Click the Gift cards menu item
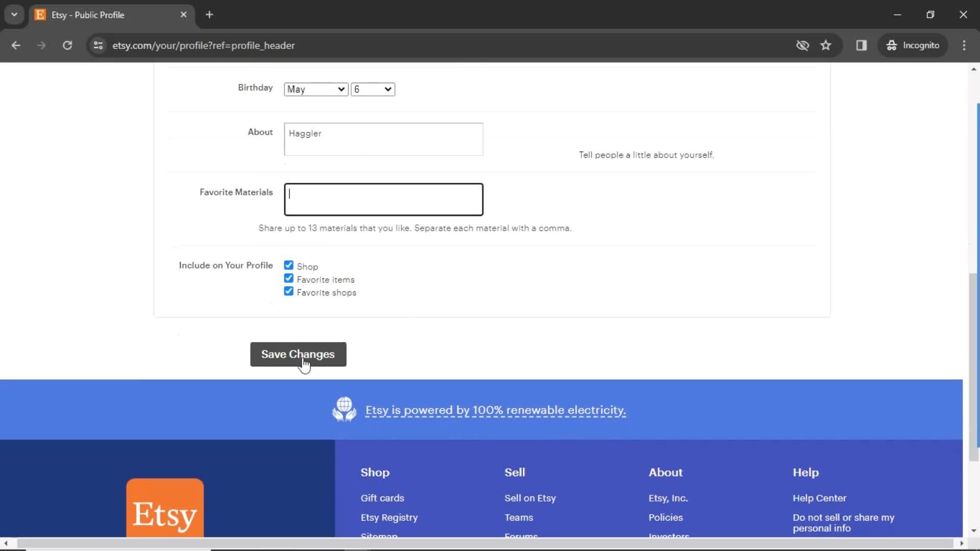 [x=382, y=498]
